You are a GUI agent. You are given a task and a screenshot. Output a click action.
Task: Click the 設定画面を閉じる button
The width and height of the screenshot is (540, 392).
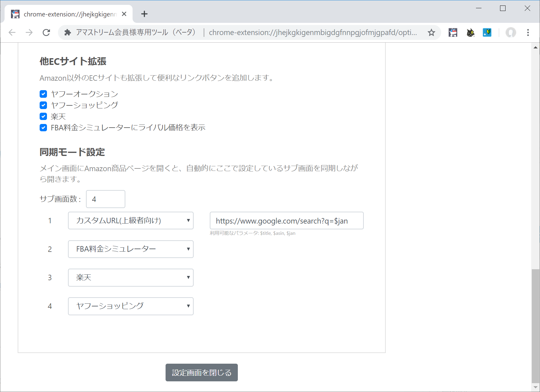coord(202,373)
